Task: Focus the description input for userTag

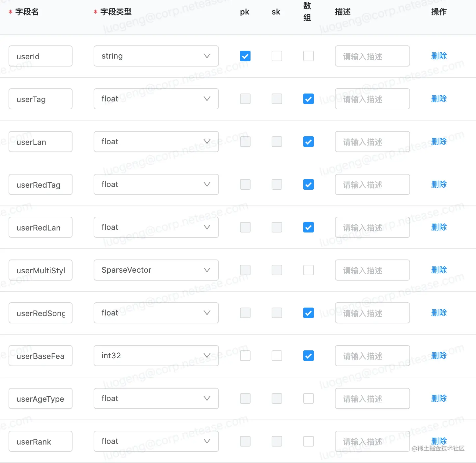Action: [x=372, y=99]
